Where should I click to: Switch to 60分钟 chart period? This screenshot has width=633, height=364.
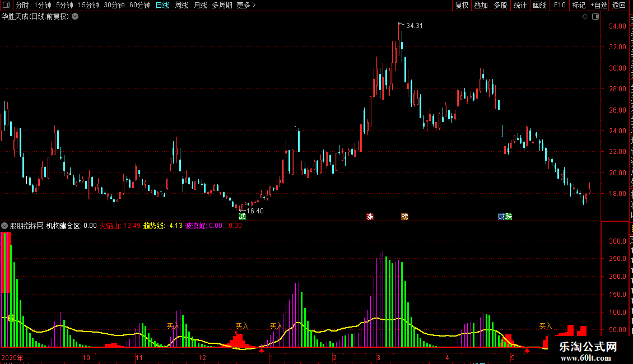140,5
